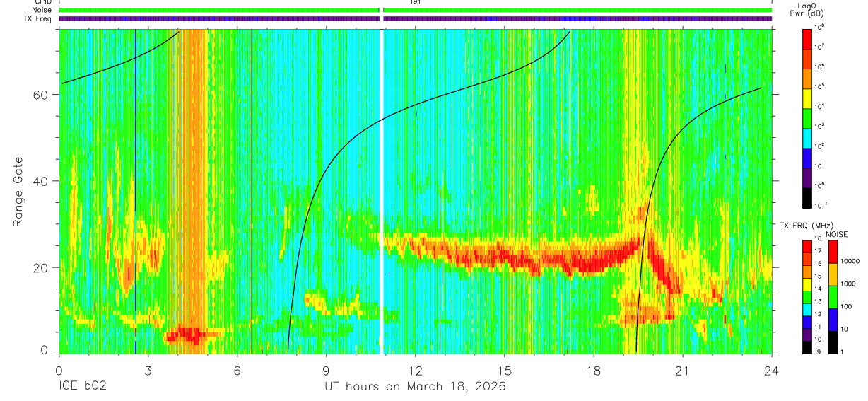Screen dimensions: 868x401
Task: Click the x-axis tick label "9"
Action: pyautogui.click(x=326, y=371)
